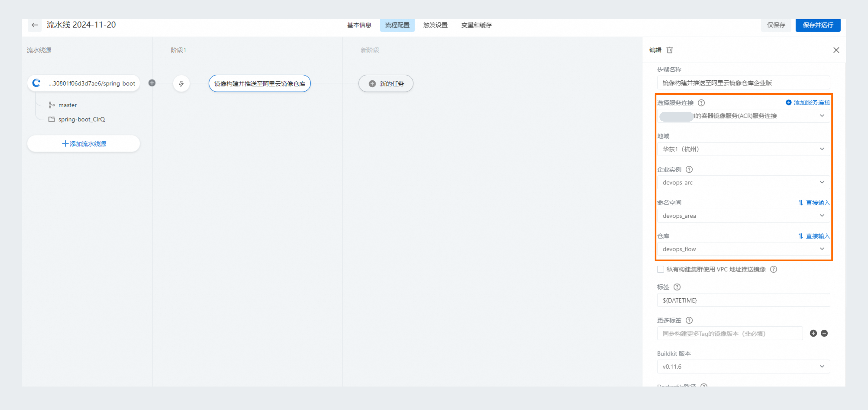The width and height of the screenshot is (868, 410).
Task: Enable 私有构建集群使用 VPC 地址推送镜像
Action: click(x=660, y=269)
